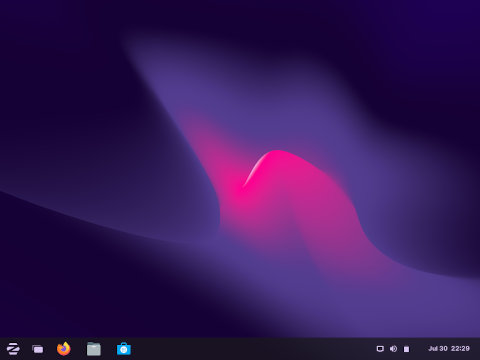Screen dimensions: 480x360
Task: Click the Z logo menu button
Action: tap(13, 349)
